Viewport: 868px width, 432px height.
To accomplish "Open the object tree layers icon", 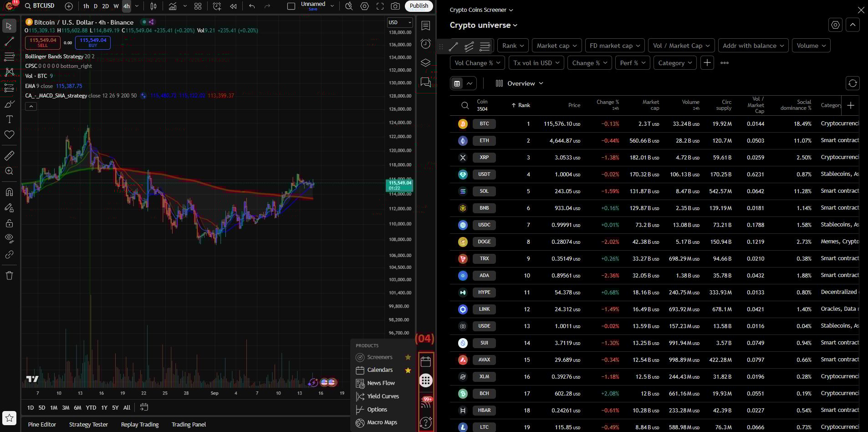I will 425,63.
